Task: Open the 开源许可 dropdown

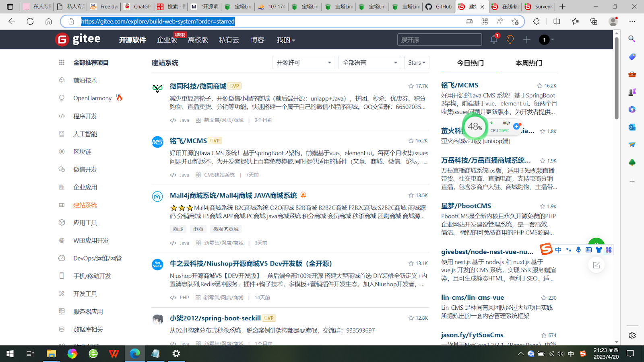Action: (303, 62)
